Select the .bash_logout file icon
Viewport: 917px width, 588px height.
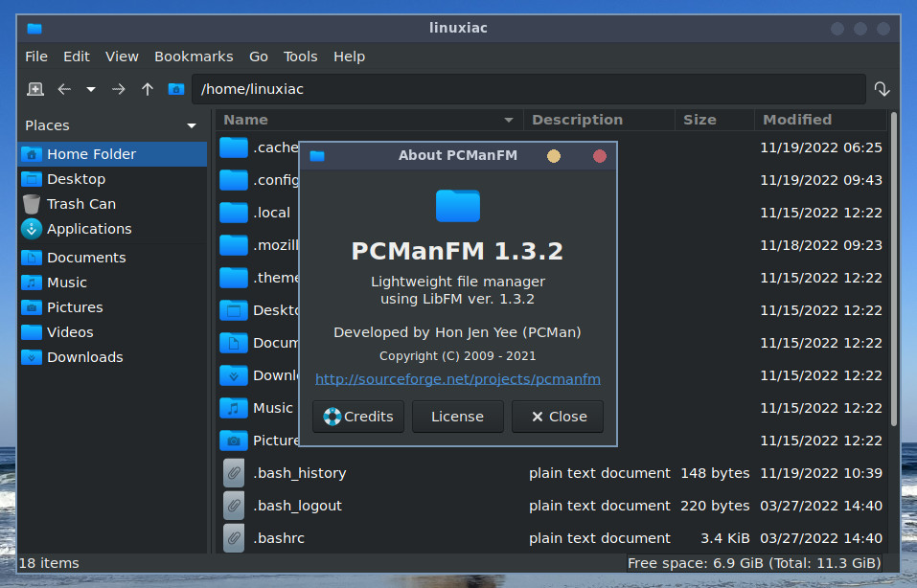(x=234, y=506)
